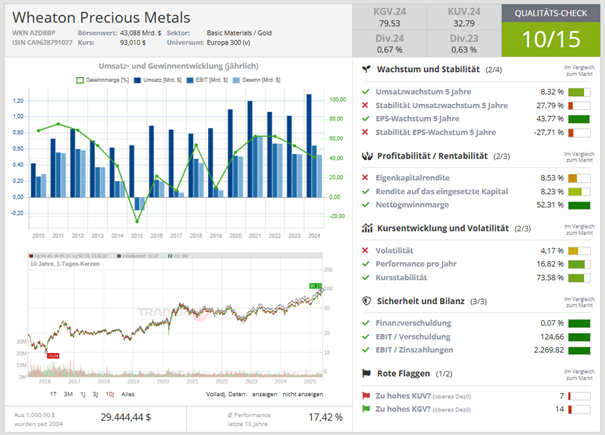Click the red X beside Volatilität
Screen dimensions: 605x435
click(365, 251)
